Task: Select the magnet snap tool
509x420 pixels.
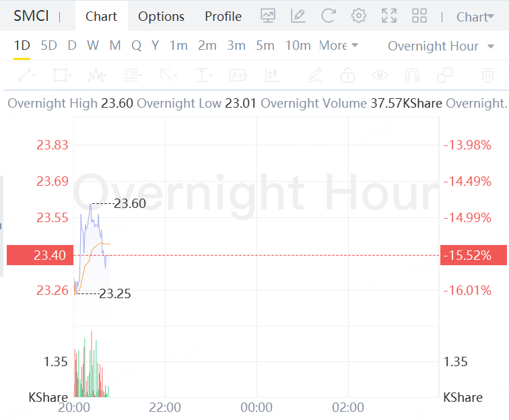Action: coord(412,75)
